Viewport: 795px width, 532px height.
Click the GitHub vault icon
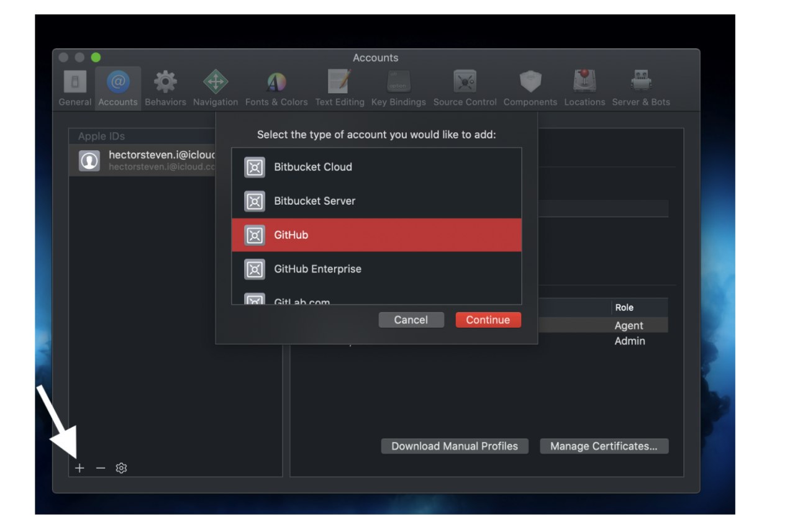255,235
